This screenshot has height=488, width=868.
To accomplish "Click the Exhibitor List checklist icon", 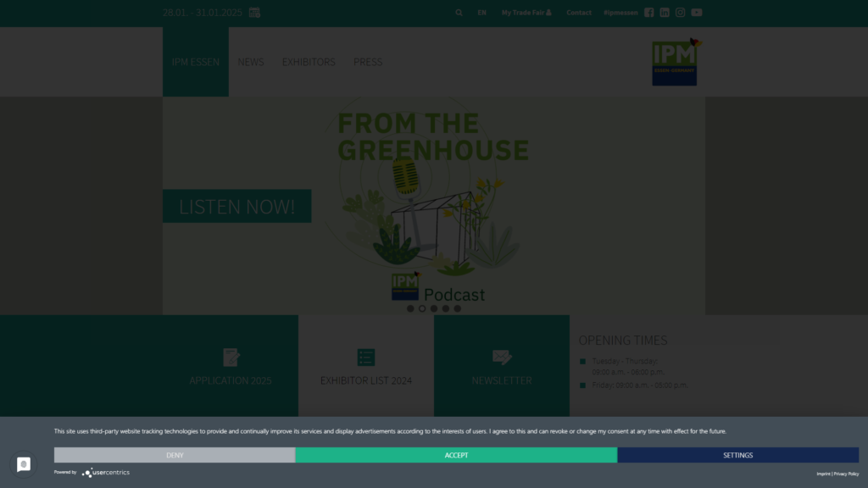I will tap(366, 358).
